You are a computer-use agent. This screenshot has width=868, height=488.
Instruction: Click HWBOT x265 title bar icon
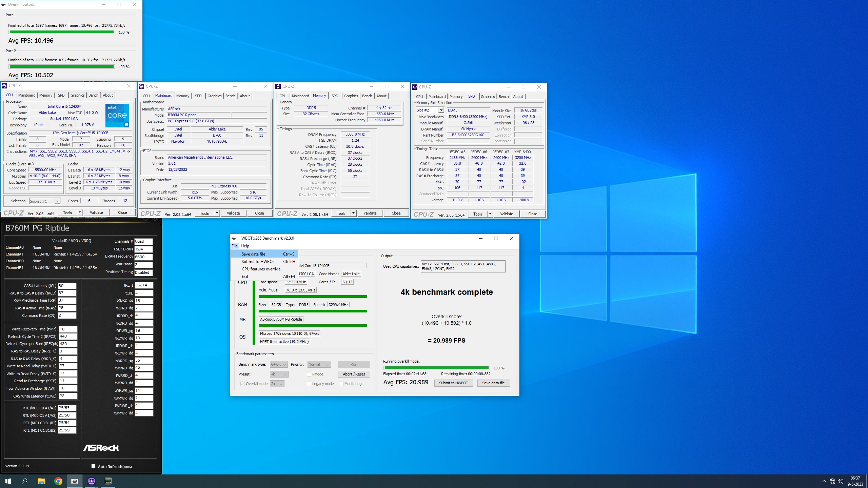(234, 238)
